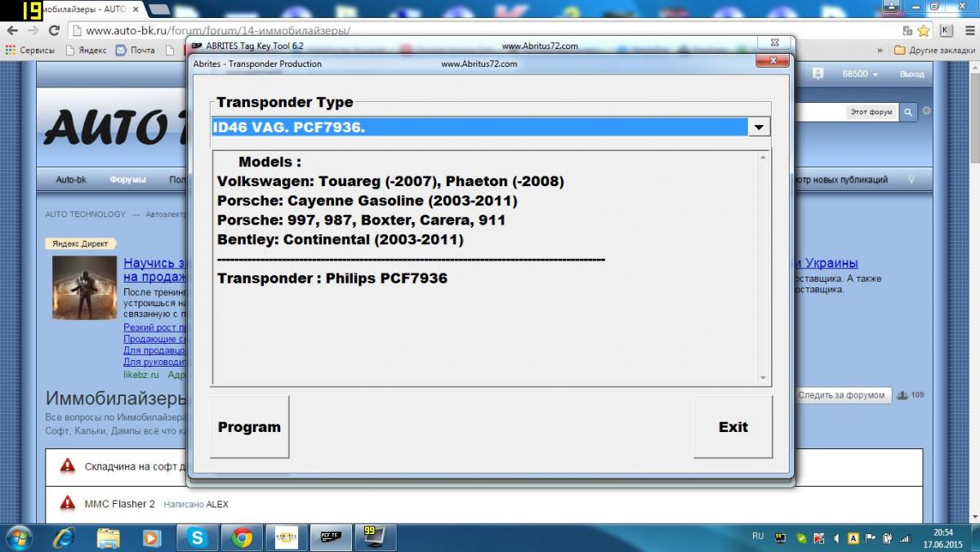The image size is (980, 552).
Task: Select the 'Volkswagen: Touareg (-2007), Phaeton (-2008)' line
Action: [390, 181]
